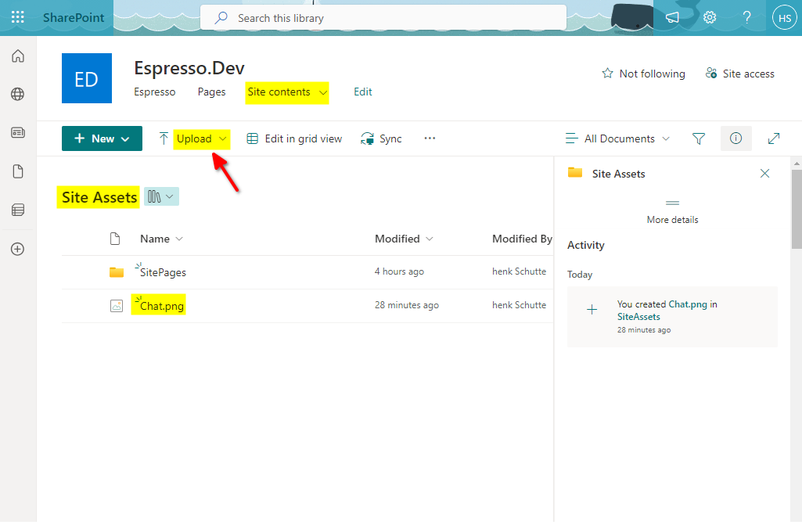
Task: Select the Pages navigation item
Action: click(x=211, y=92)
